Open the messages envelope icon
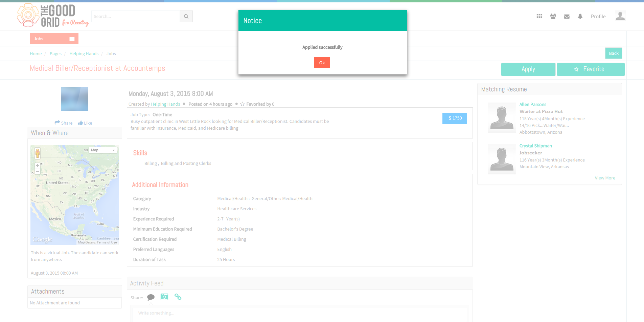644x322 pixels. (x=567, y=16)
